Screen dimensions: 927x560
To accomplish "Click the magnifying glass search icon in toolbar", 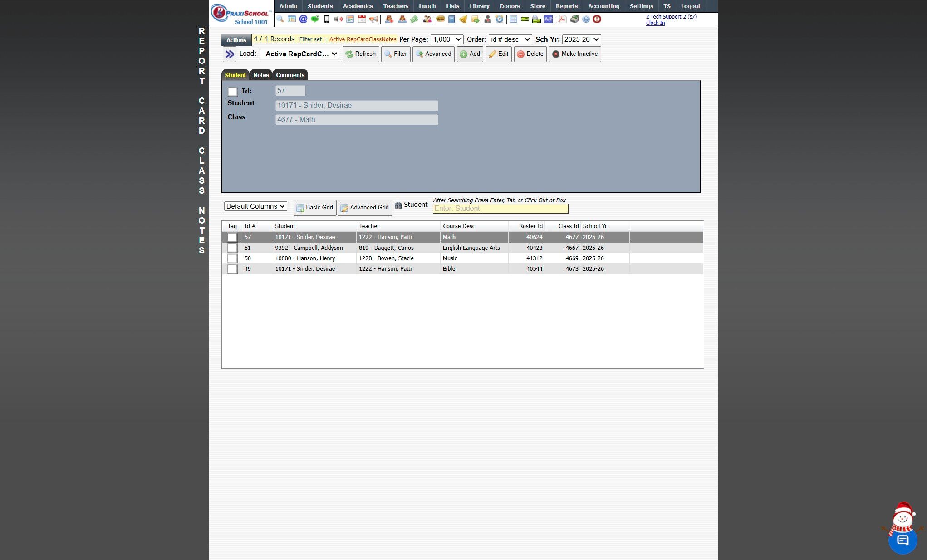I will [280, 19].
